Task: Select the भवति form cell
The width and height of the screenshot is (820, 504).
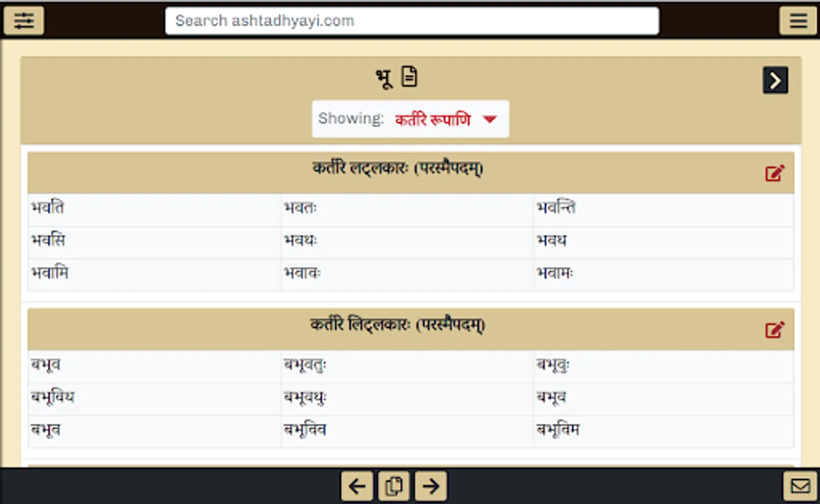Action: click(48, 208)
